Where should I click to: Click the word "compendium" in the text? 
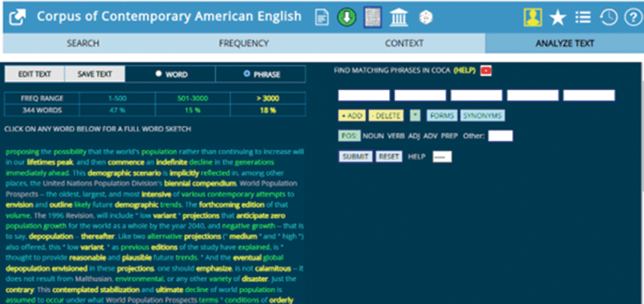[212, 183]
